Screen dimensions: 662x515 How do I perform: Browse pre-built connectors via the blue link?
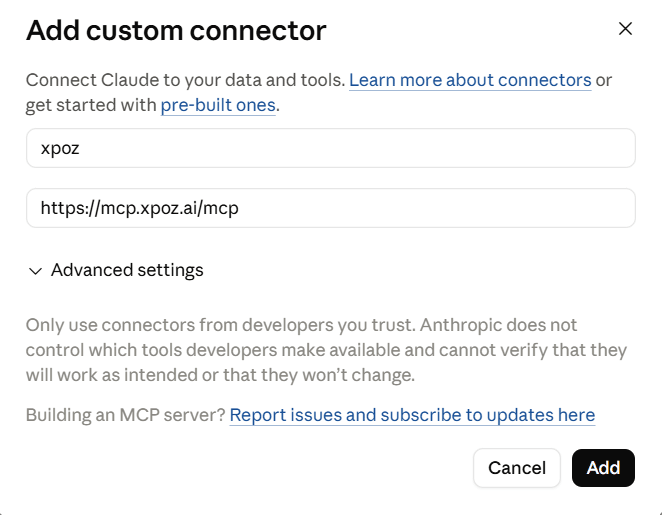[x=218, y=105]
